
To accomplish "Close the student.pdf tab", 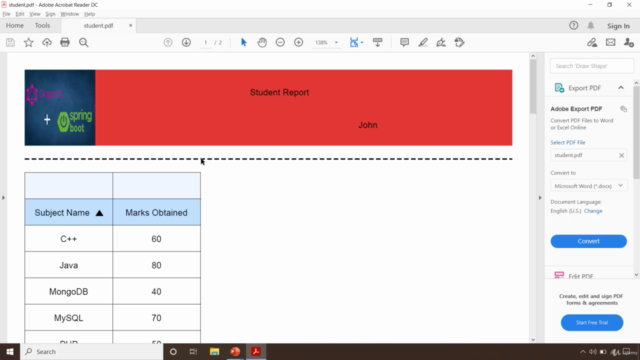I will tap(131, 25).
